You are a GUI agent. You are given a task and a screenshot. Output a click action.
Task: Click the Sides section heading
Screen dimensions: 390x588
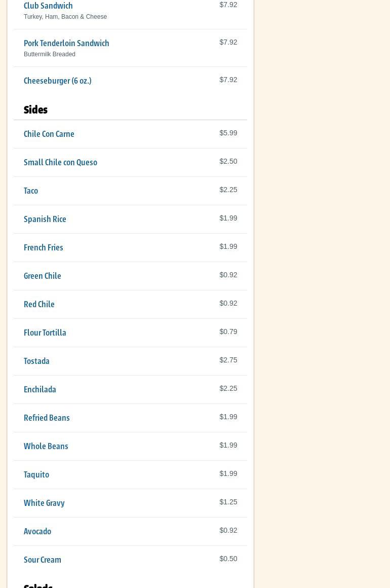click(35, 109)
